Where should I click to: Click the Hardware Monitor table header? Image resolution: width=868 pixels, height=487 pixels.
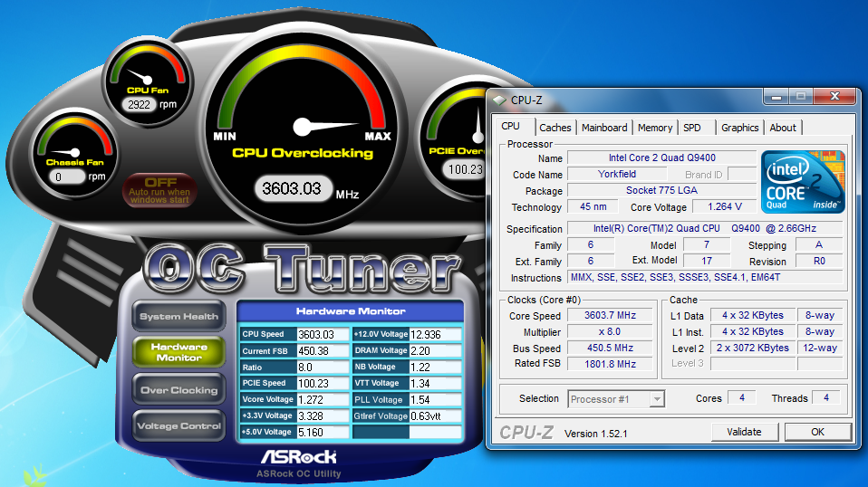pyautogui.click(x=351, y=311)
